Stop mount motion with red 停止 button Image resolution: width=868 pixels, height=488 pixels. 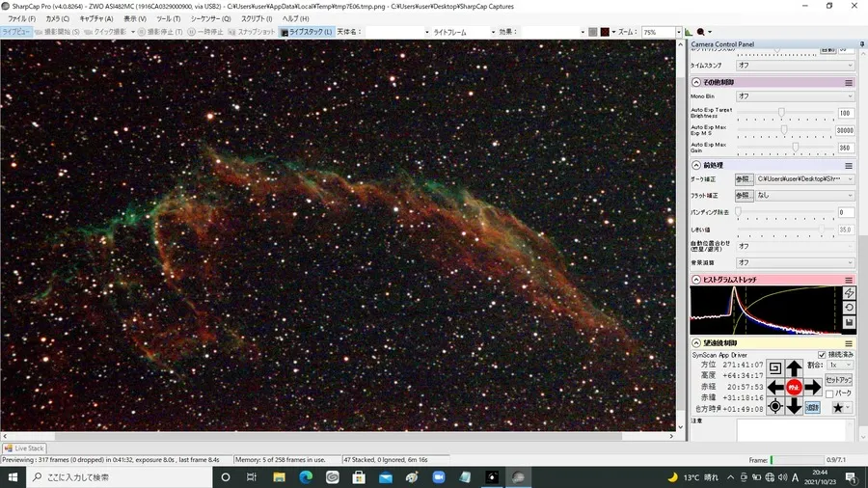[x=794, y=388]
